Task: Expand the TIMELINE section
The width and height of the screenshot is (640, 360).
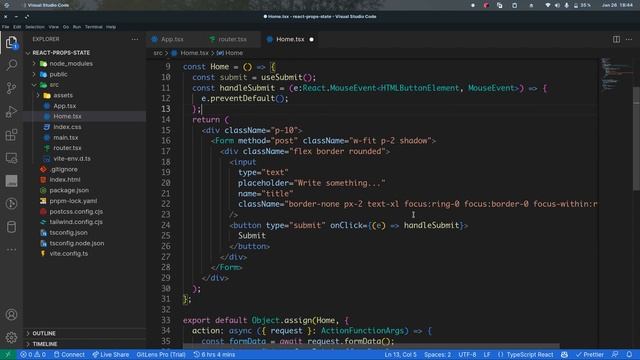Action: (84, 344)
